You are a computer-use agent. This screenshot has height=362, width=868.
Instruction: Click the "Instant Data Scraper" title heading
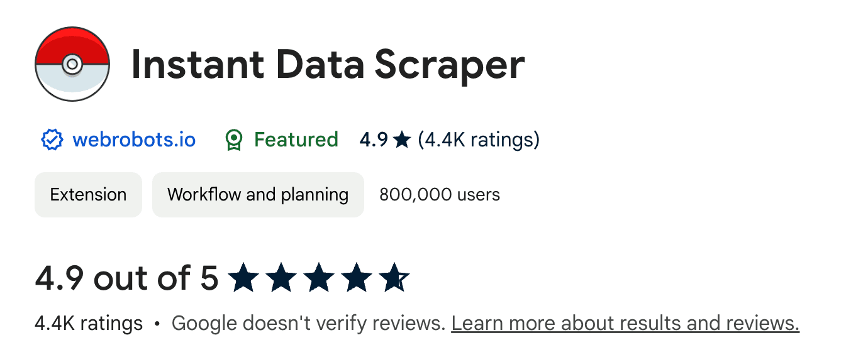(328, 65)
